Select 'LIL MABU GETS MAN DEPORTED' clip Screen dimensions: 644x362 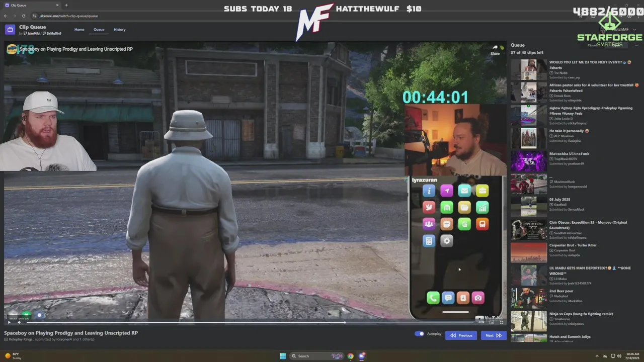[574, 276]
